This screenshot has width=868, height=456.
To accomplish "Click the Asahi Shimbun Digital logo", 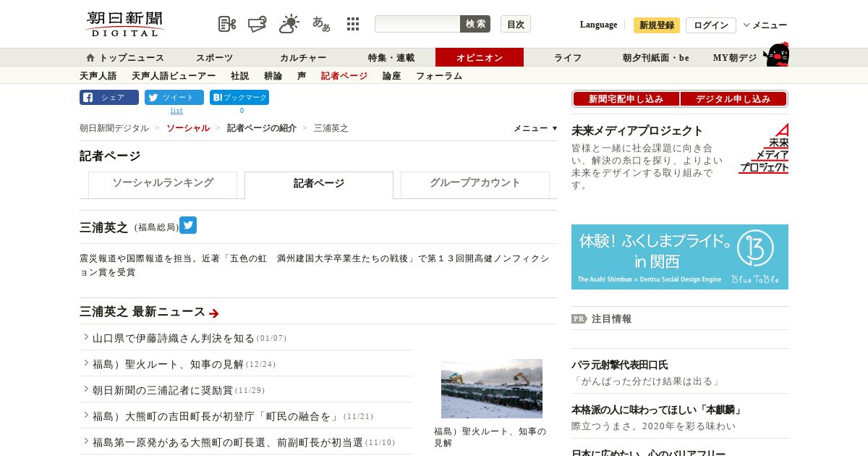I will pyautogui.click(x=124, y=24).
